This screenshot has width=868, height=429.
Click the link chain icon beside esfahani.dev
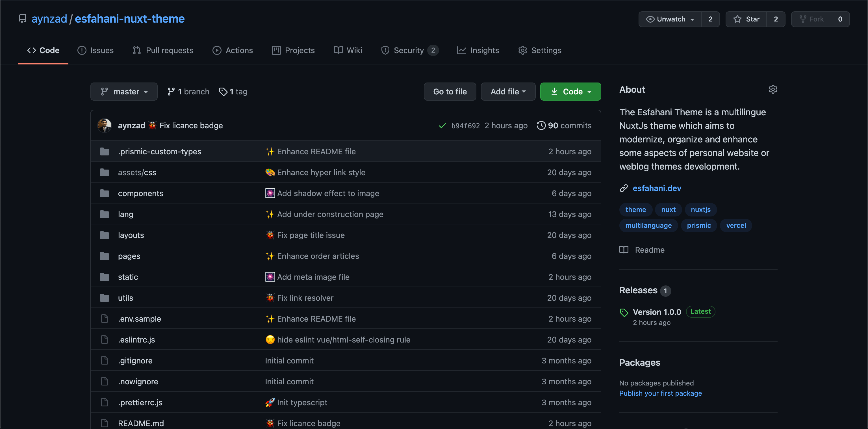pyautogui.click(x=624, y=188)
